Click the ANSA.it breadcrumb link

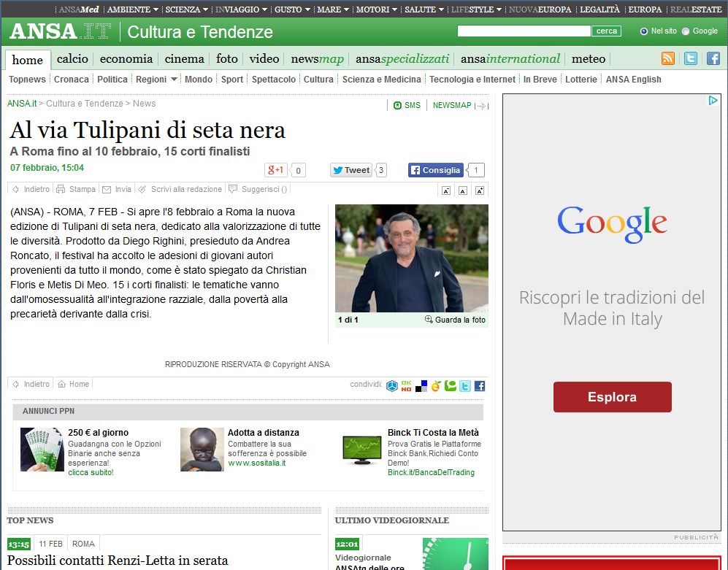pyautogui.click(x=22, y=104)
